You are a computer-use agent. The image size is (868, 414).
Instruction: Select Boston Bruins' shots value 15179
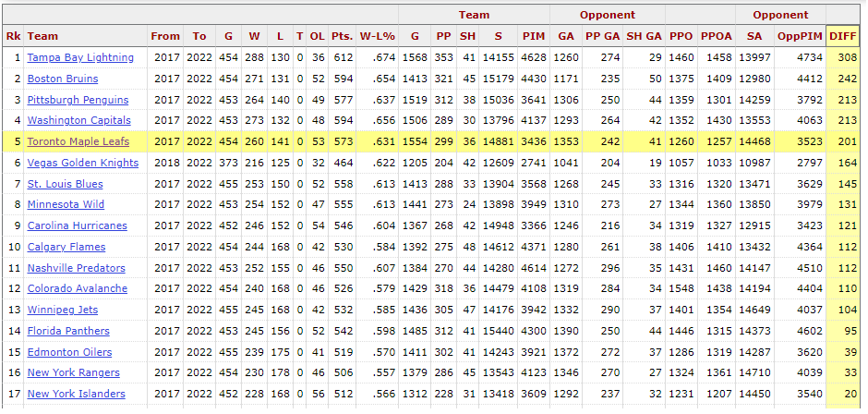[499, 79]
